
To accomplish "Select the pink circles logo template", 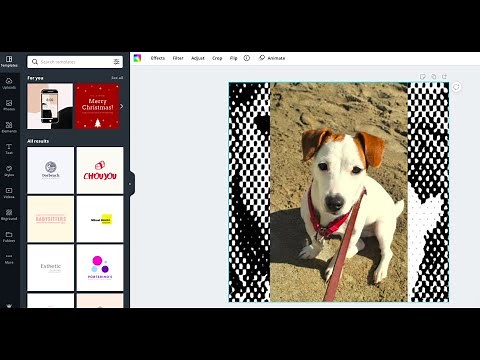I will click(100, 268).
